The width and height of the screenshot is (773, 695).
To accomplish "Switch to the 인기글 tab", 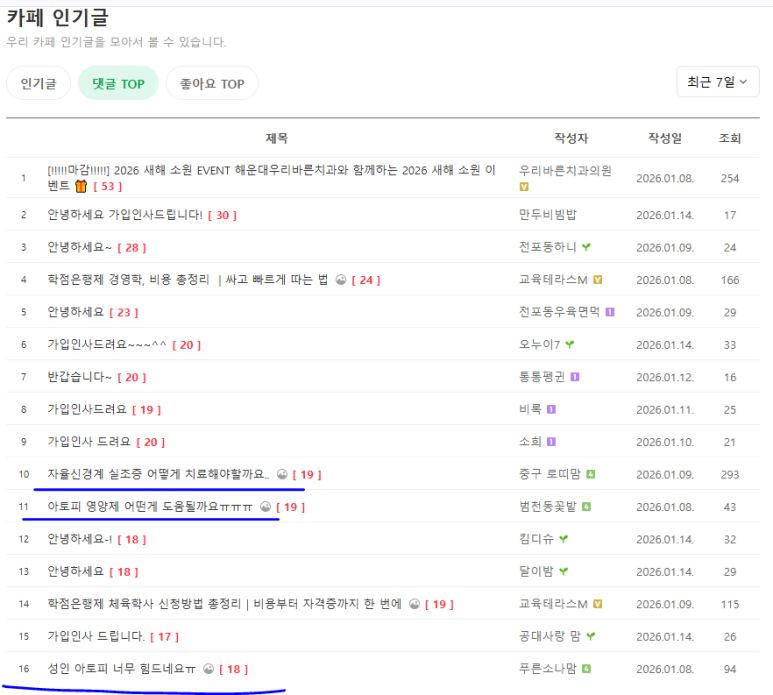I will point(38,84).
